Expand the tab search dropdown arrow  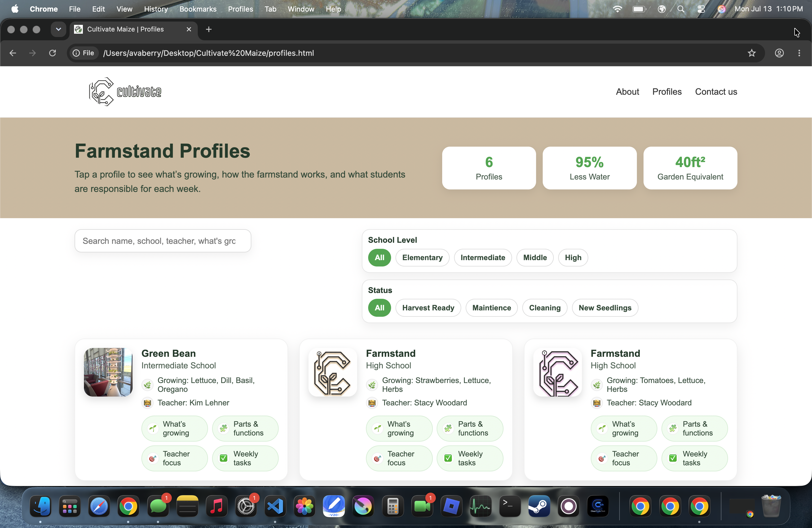[58, 29]
